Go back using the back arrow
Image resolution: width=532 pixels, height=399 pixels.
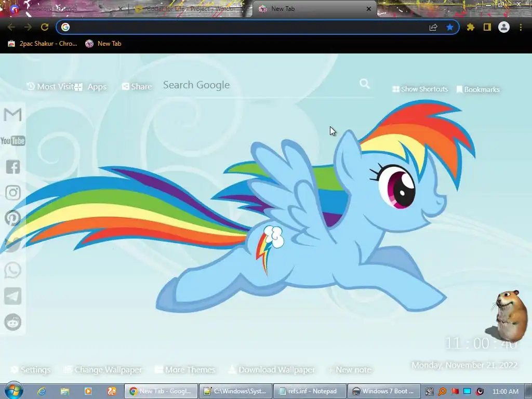[11, 27]
